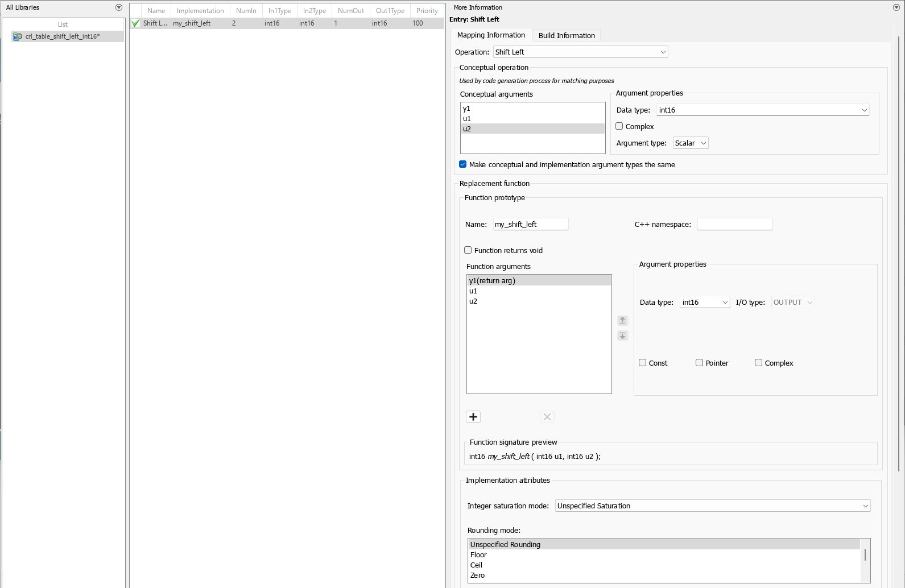Screen dimensions: 905x588
Task: Select conceptual argument u2
Action: click(533, 129)
